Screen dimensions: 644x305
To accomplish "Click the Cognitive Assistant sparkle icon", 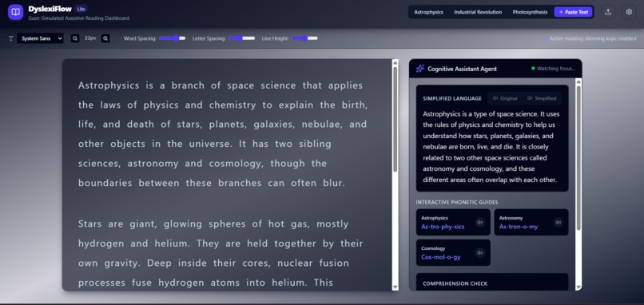I will click(419, 69).
